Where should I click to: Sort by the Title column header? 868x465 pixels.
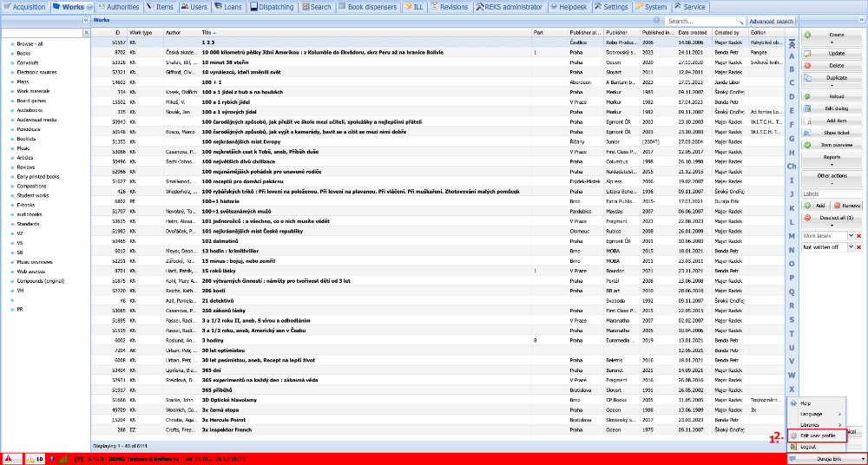[365, 33]
